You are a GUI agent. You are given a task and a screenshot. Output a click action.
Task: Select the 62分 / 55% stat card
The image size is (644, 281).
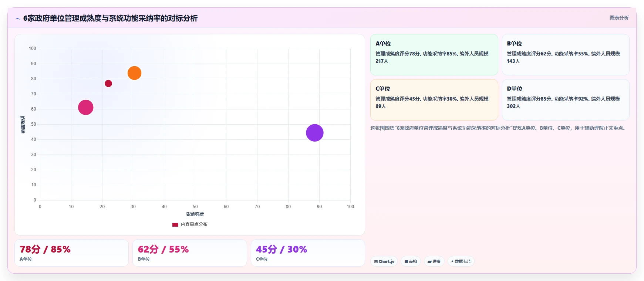point(190,253)
